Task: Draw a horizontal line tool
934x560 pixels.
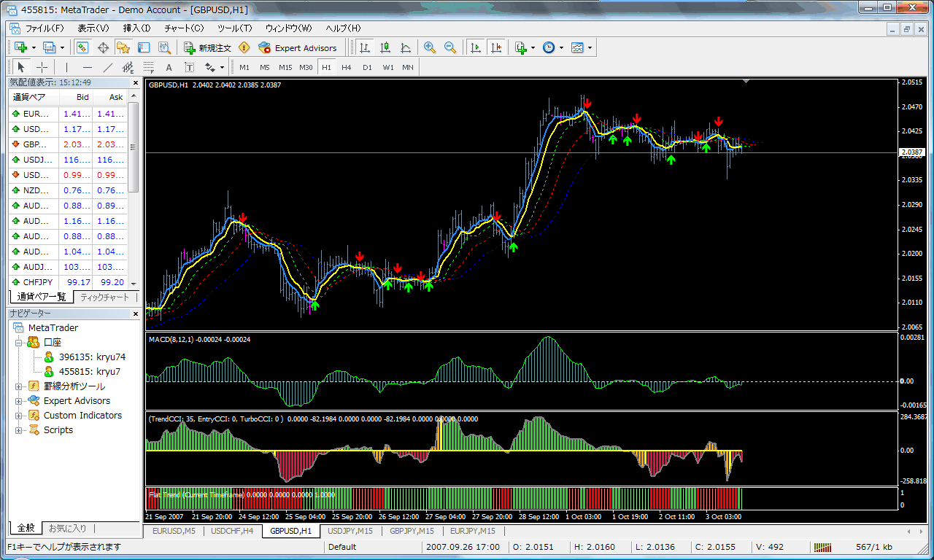Action: (x=88, y=67)
